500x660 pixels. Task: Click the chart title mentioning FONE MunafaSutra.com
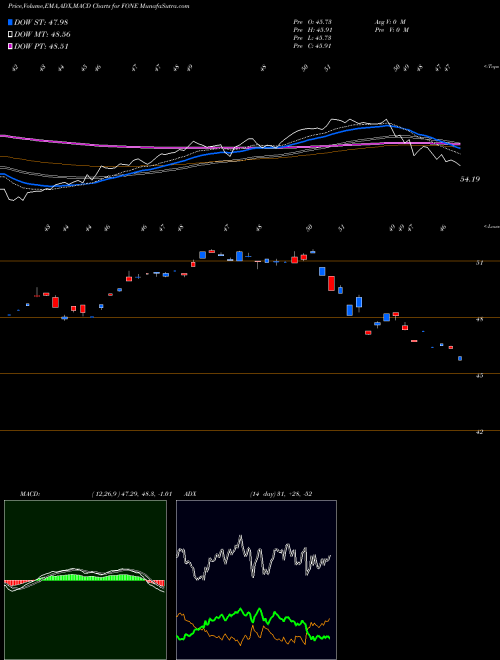pyautogui.click(x=98, y=6)
